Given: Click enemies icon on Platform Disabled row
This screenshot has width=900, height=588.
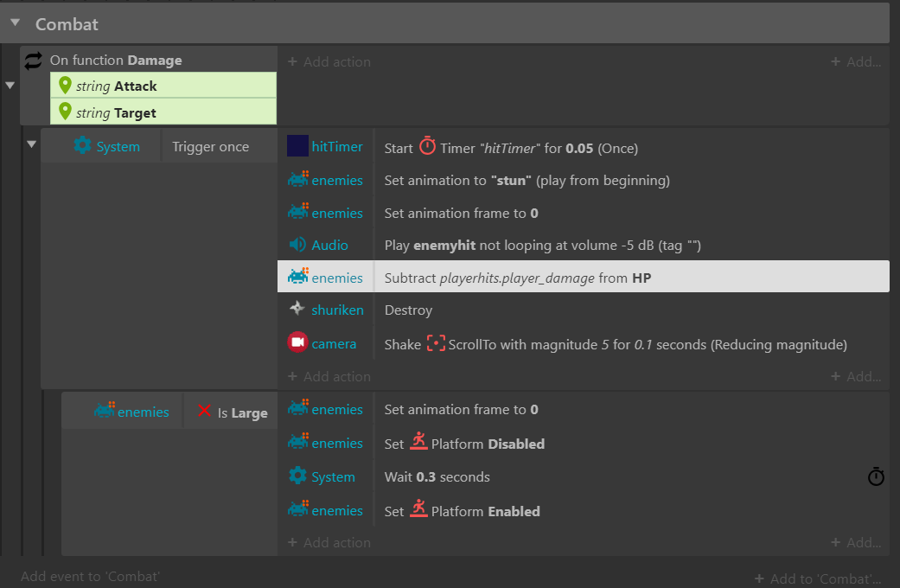Looking at the screenshot, I should 298,442.
